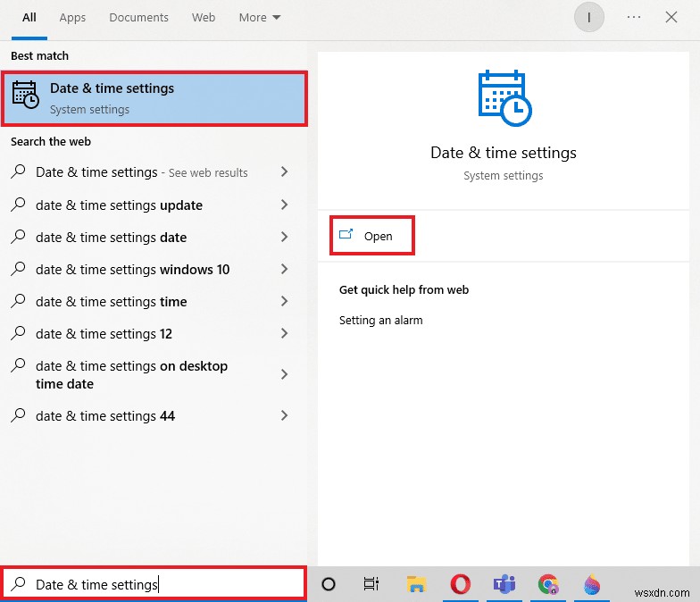The image size is (700, 602).
Task: Click search icon beside 'date & time settings update'
Action: pos(18,204)
